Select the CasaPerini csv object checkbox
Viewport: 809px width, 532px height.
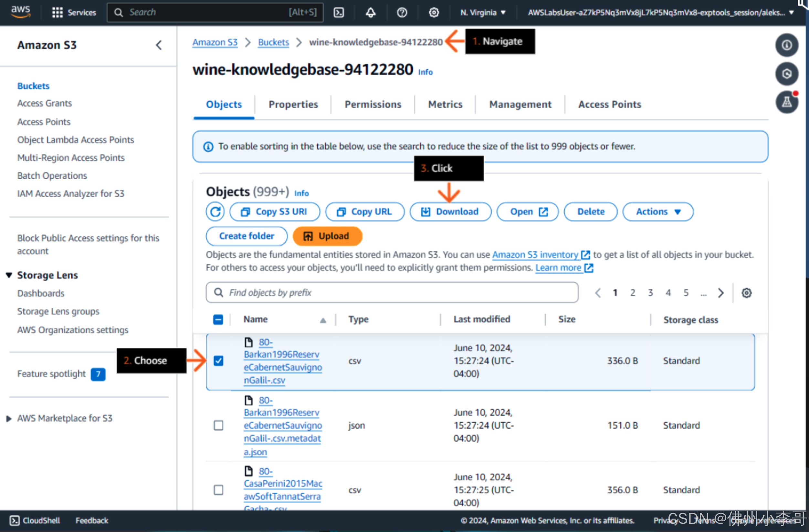218,489
